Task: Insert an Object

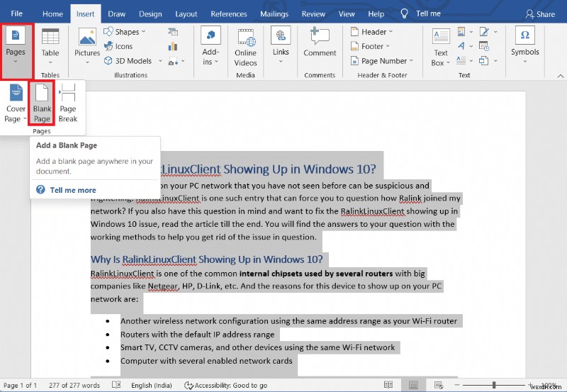Action: pos(488,61)
